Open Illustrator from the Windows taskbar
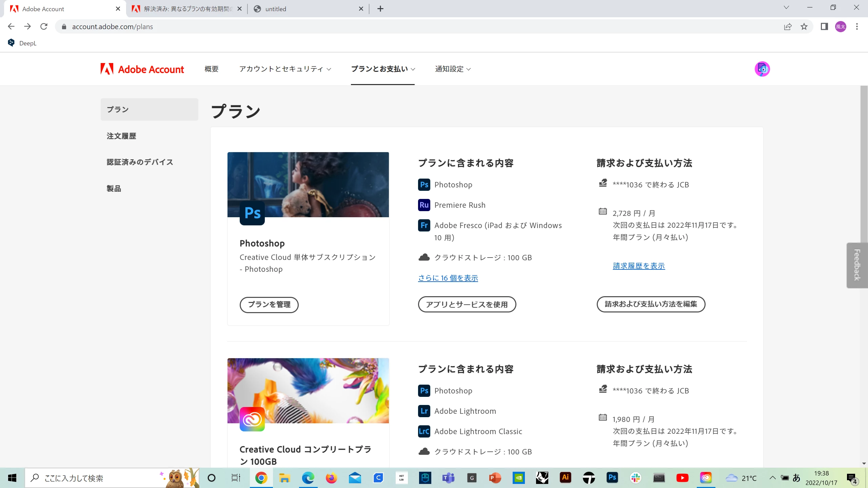Viewport: 868px width, 488px height. click(x=565, y=478)
